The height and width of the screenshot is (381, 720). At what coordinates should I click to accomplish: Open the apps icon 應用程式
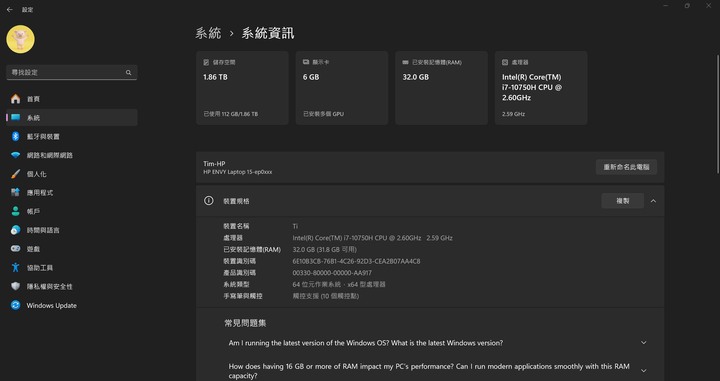point(16,192)
